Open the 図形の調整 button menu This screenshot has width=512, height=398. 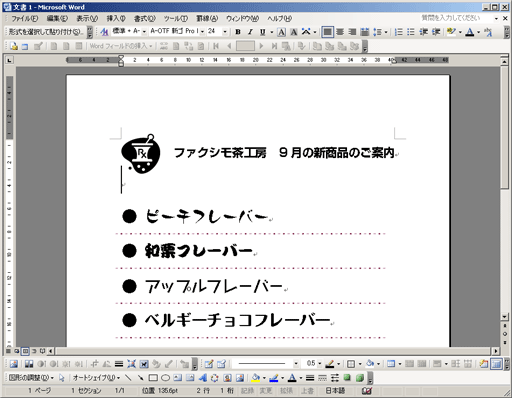(31, 378)
